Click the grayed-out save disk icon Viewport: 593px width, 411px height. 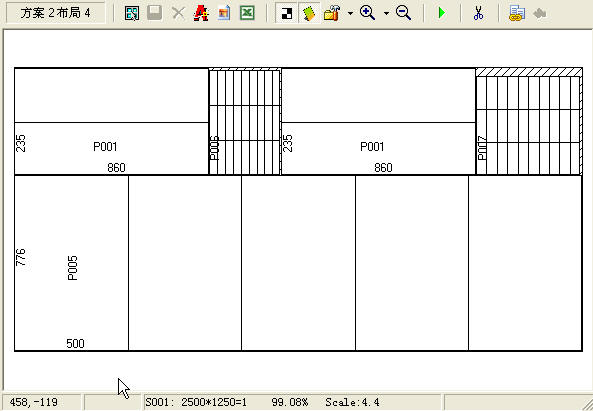[154, 13]
